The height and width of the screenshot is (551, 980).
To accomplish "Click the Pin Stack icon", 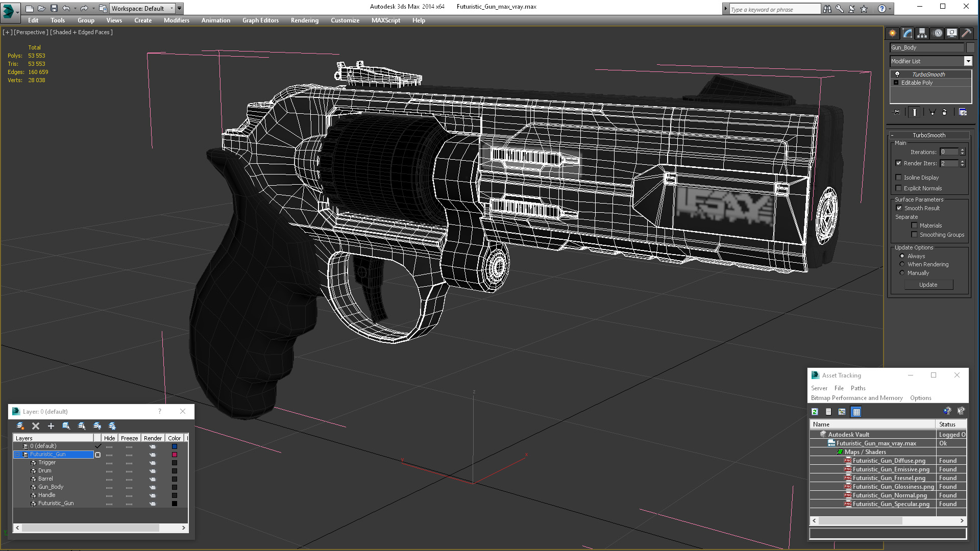I will [x=896, y=112].
